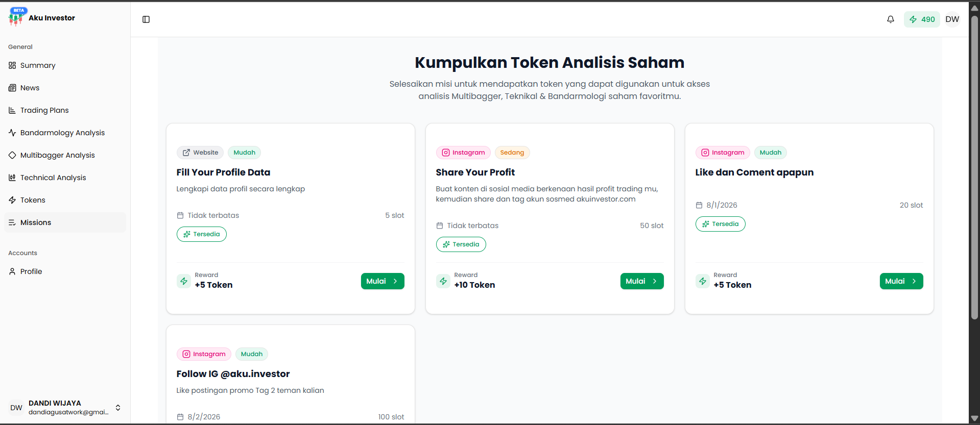Image resolution: width=980 pixels, height=425 pixels.
Task: Open Multibagger Analysis page
Action: coord(57,155)
